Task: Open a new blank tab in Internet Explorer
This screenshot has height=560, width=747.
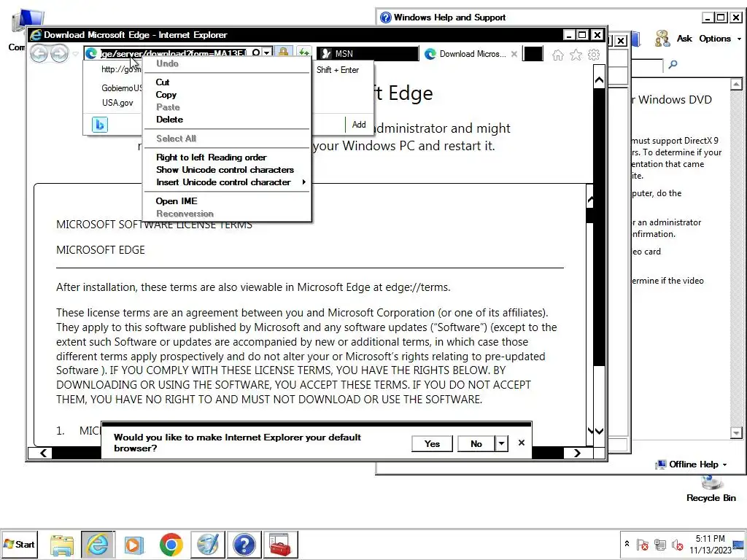Action: coord(533,54)
